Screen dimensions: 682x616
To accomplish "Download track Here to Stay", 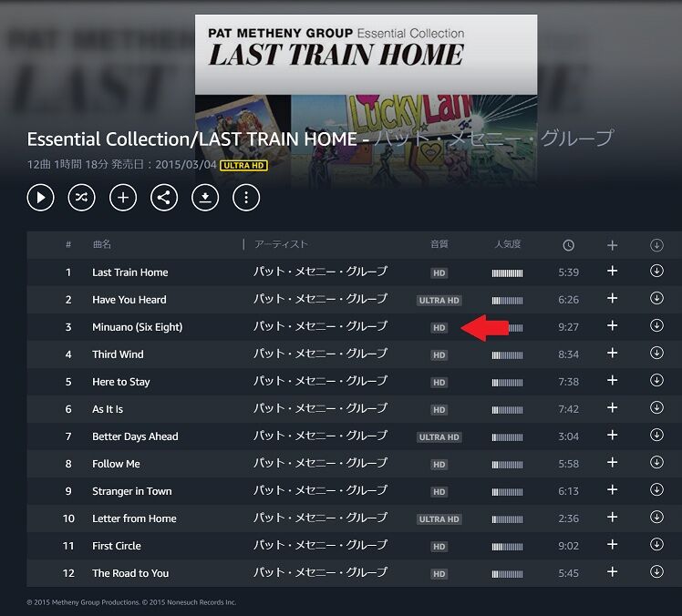I will [x=656, y=380].
